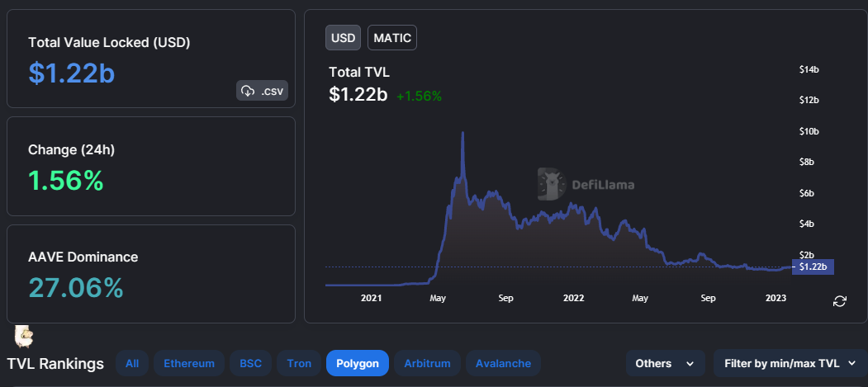Click the chart refresh icon

click(840, 301)
